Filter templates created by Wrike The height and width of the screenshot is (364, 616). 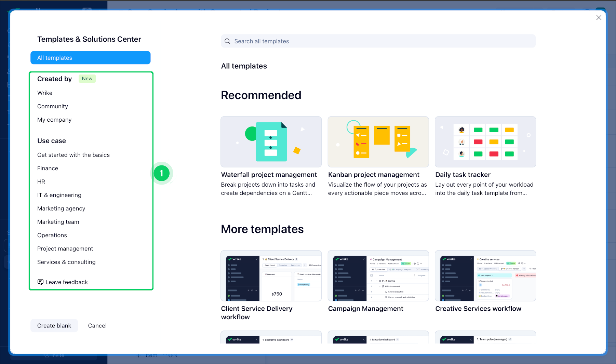45,93
